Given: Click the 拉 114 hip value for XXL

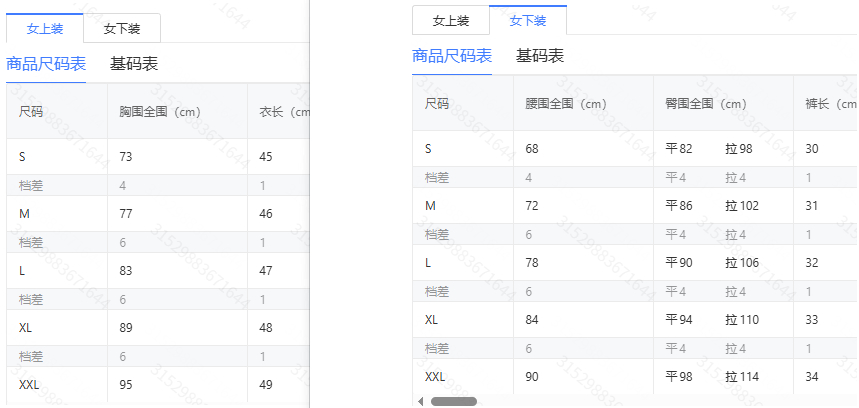Looking at the screenshot, I should (x=742, y=377).
